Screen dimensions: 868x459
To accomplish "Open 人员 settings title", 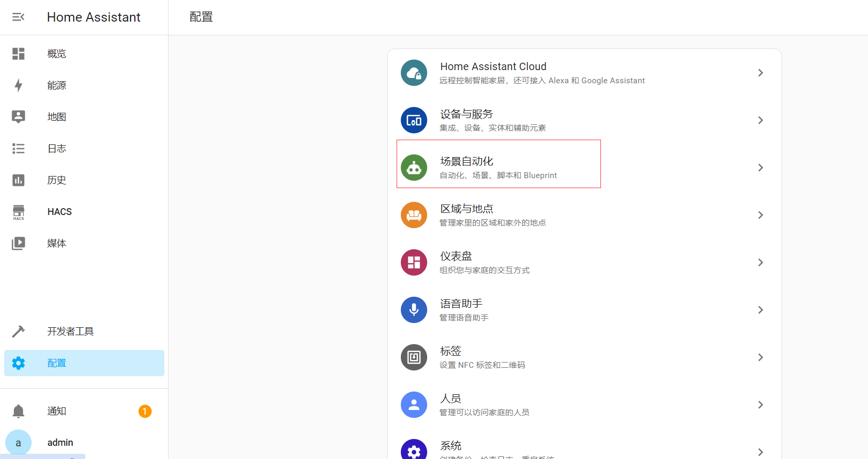I will [x=451, y=398].
